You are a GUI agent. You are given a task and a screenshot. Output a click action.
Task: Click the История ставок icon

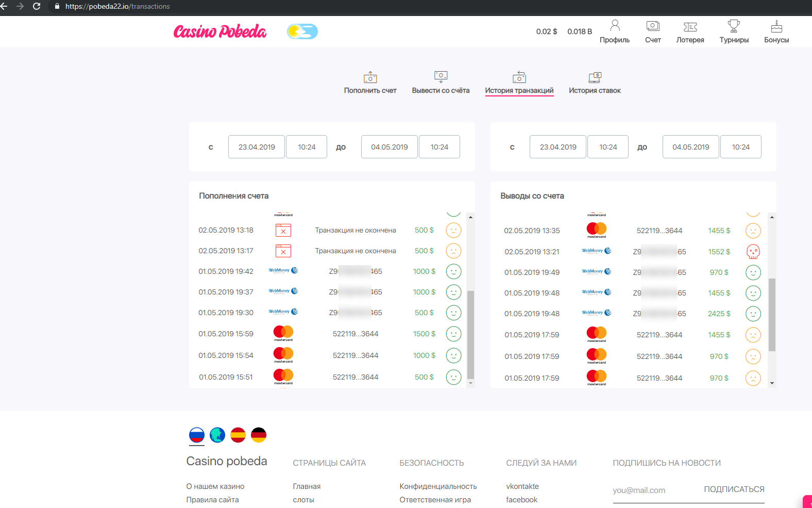point(595,77)
